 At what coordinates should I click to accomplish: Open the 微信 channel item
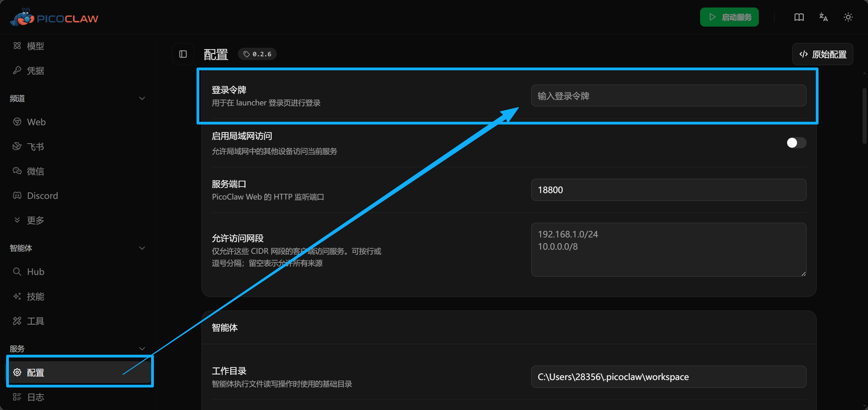pos(35,171)
